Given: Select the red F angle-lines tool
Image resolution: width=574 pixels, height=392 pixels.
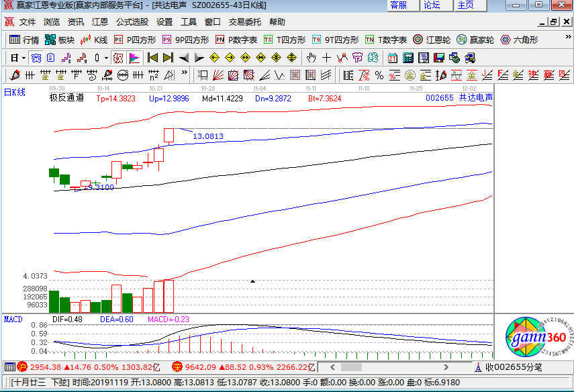Looking at the screenshot, I should [x=502, y=75].
